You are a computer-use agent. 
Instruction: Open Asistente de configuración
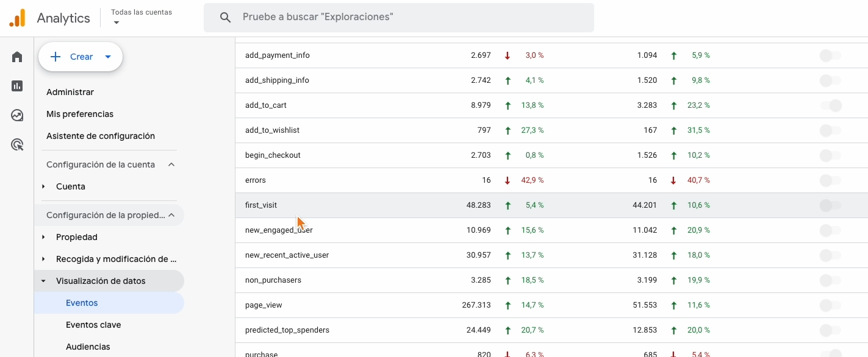pyautogui.click(x=101, y=136)
